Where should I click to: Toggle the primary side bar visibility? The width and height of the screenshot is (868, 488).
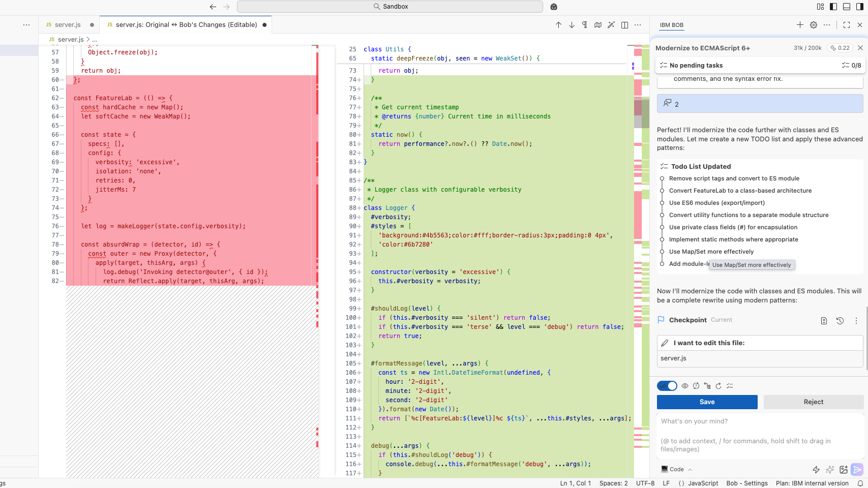(833, 7)
